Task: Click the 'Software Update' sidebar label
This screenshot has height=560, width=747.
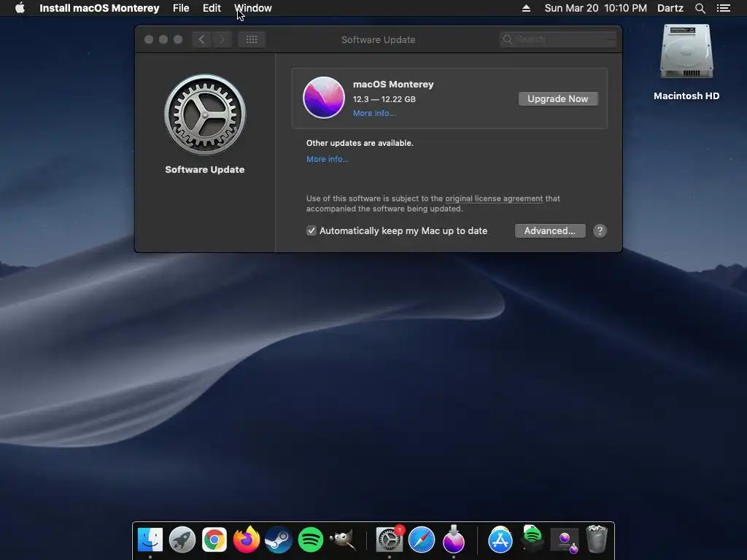Action: click(205, 169)
